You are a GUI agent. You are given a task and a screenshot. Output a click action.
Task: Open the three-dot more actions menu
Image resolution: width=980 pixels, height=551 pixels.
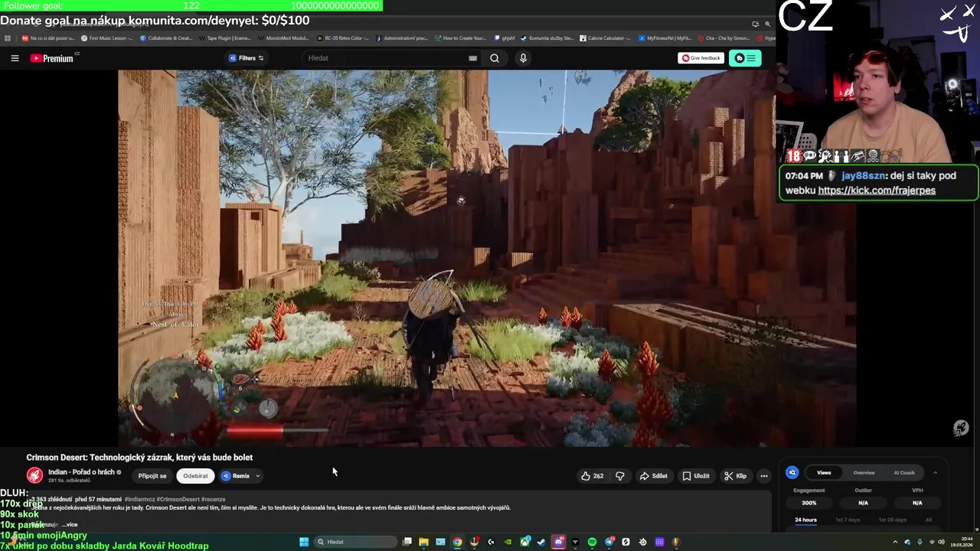[x=763, y=476]
